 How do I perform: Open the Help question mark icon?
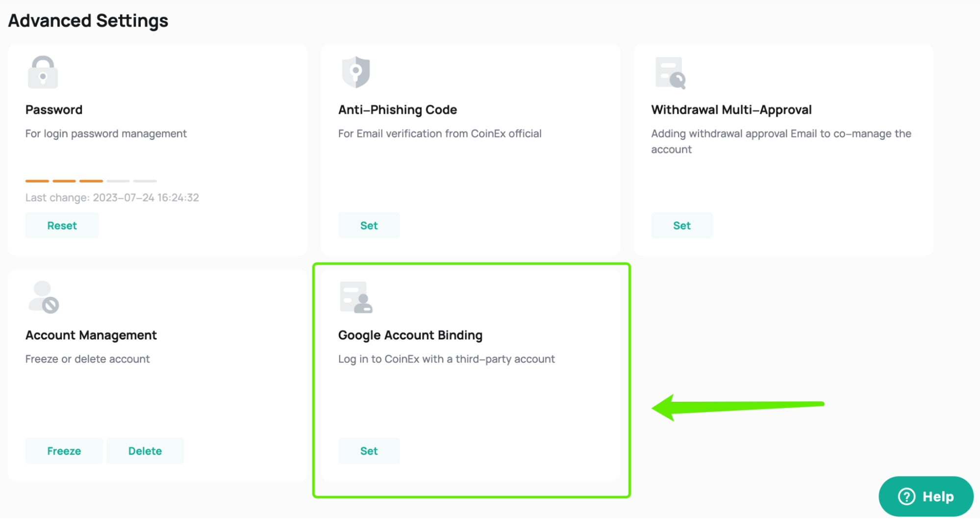coord(907,496)
